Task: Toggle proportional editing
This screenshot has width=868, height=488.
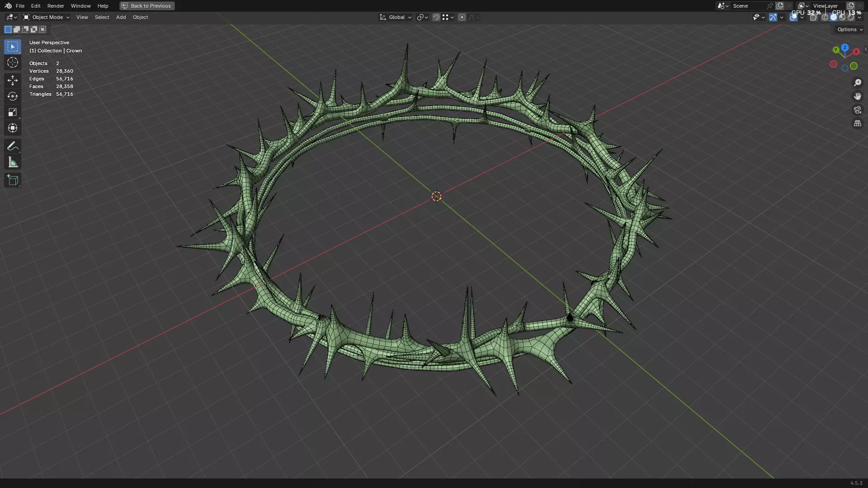Action: click(462, 17)
